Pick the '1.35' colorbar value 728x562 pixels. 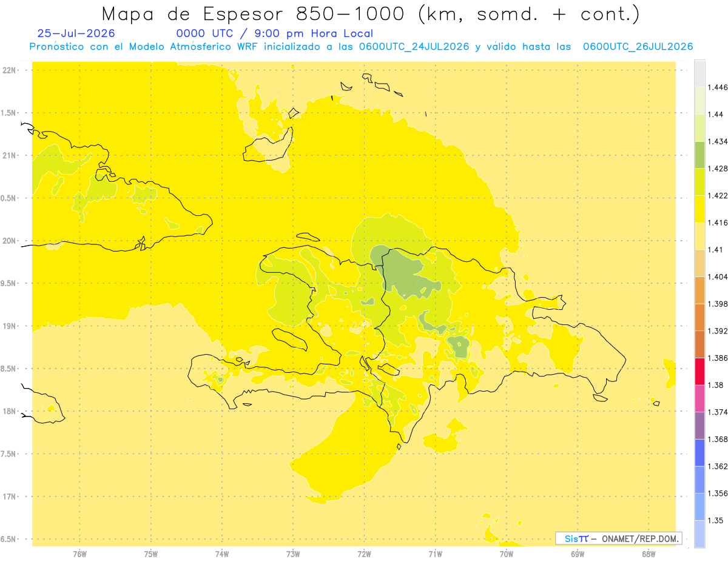[716, 520]
